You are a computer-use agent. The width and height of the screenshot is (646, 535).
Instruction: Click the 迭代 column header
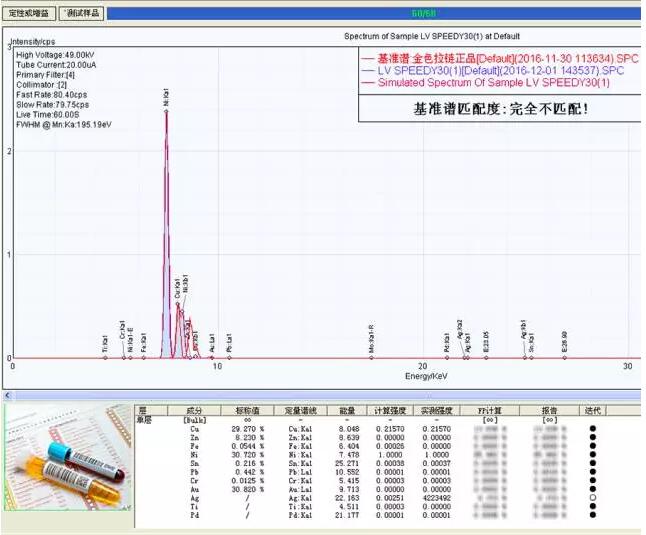pyautogui.click(x=593, y=411)
